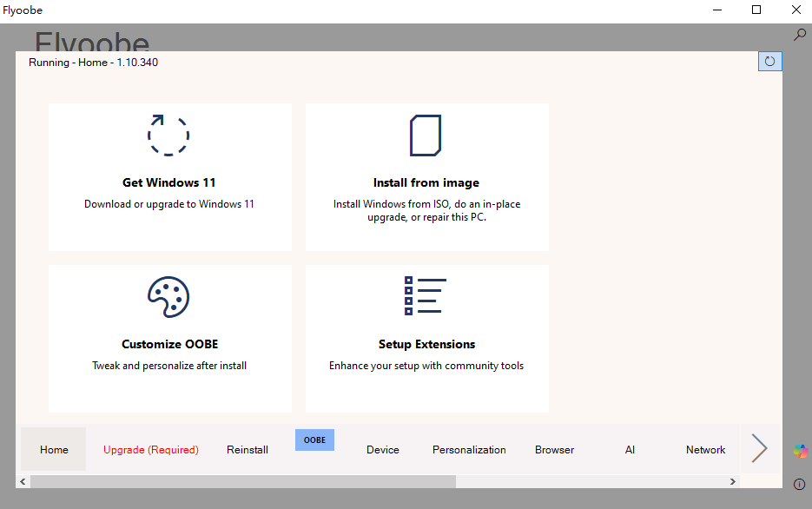Click the Setup Extensions list icon
Image resolution: width=812 pixels, height=509 pixels.
426,296
